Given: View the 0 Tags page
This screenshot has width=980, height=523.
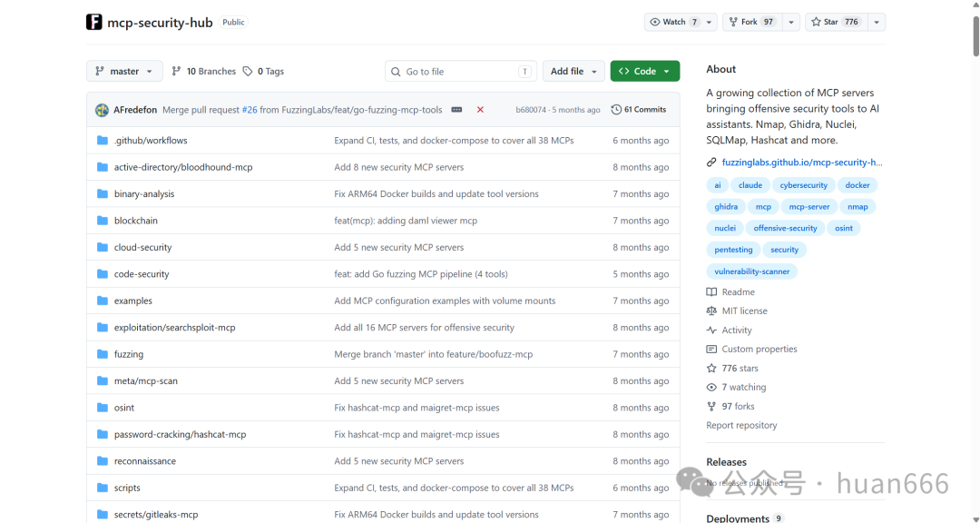Looking at the screenshot, I should coord(263,72).
